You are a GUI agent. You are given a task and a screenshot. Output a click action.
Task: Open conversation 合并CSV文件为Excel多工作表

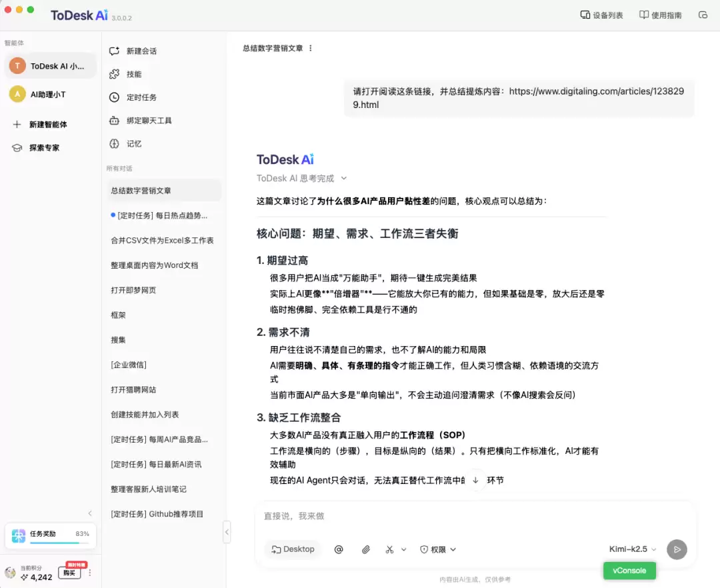(x=165, y=241)
